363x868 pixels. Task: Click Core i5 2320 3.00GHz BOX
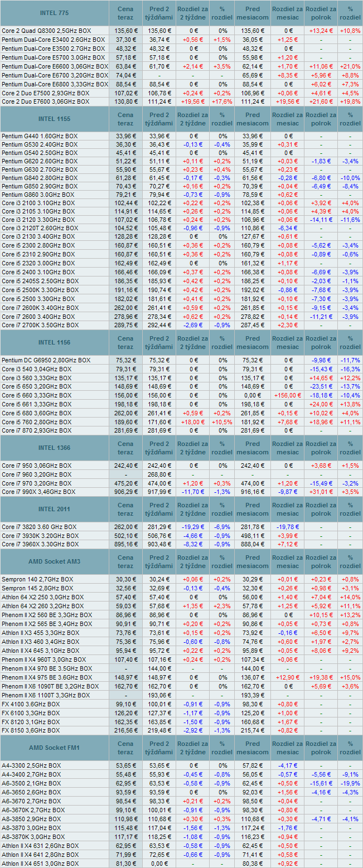click(x=38, y=263)
